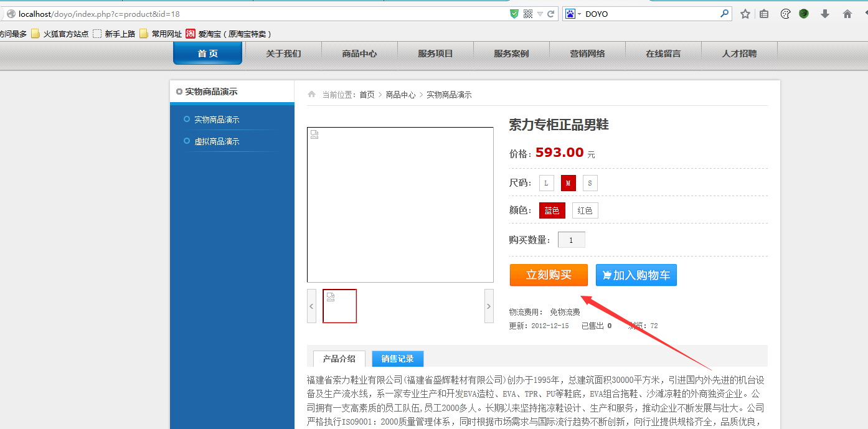The height and width of the screenshot is (429, 868).
Task: Show bookmarks list icon
Action: tap(764, 14)
